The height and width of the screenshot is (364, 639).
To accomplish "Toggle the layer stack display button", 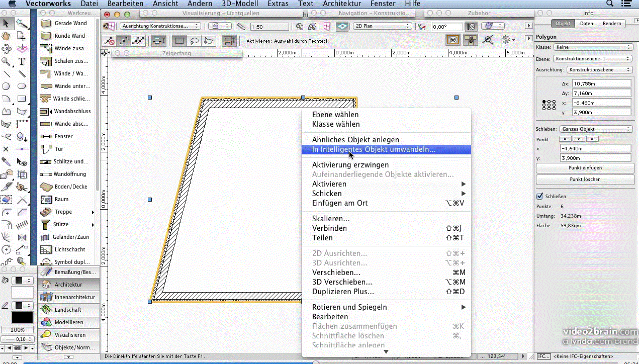I will 471,26.
